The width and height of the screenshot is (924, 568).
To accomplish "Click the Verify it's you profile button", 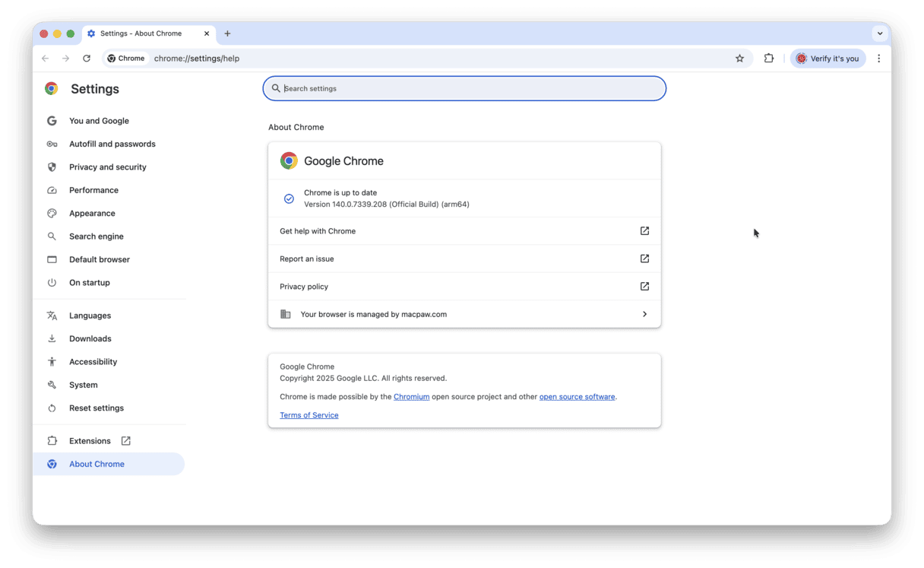I will pyautogui.click(x=827, y=58).
